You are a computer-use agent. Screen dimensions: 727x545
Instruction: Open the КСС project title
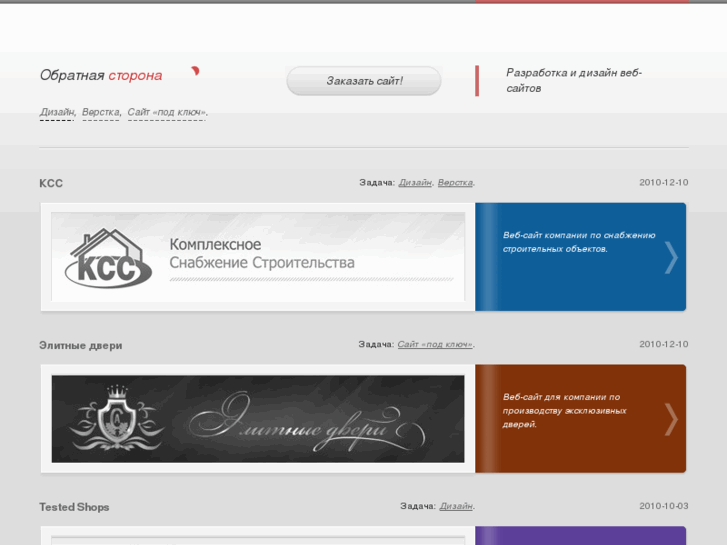pyautogui.click(x=51, y=183)
